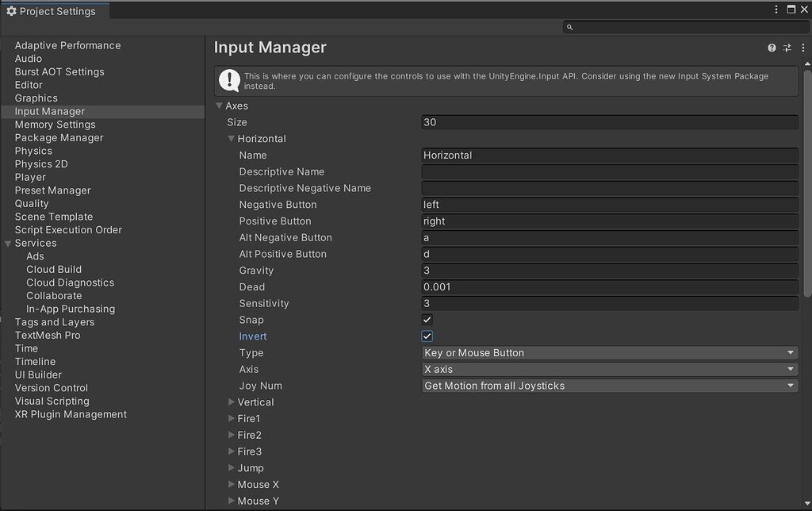Click the presets sliders icon in Input Manager header
Viewport: 812px width, 511px height.
pos(787,48)
